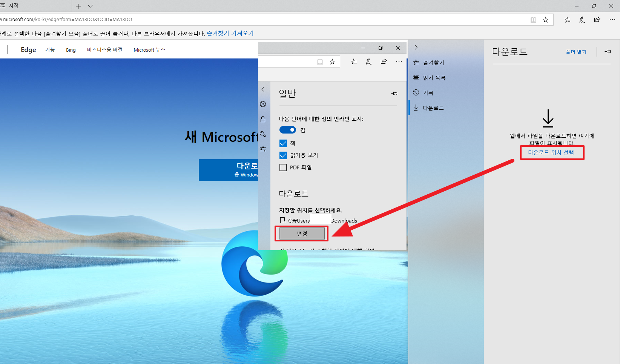Click reading view icon in inner settings window

320,62
